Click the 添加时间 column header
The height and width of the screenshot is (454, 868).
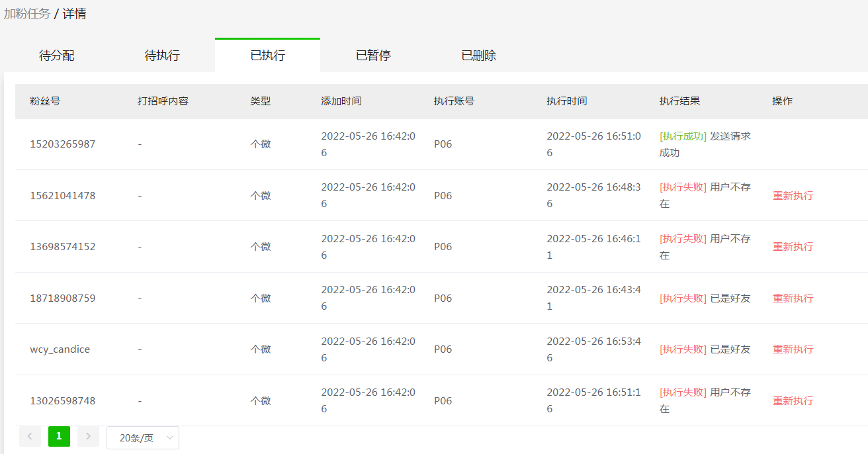pyautogui.click(x=341, y=101)
